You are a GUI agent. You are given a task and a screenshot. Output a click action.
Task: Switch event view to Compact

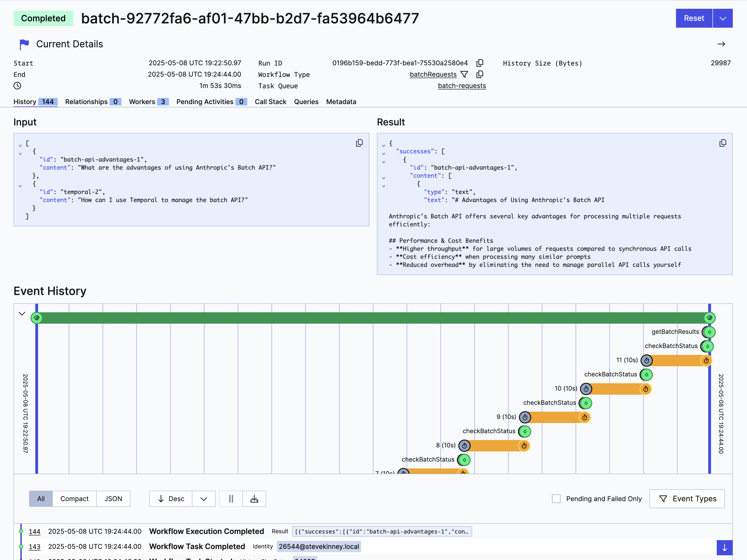[74, 498]
